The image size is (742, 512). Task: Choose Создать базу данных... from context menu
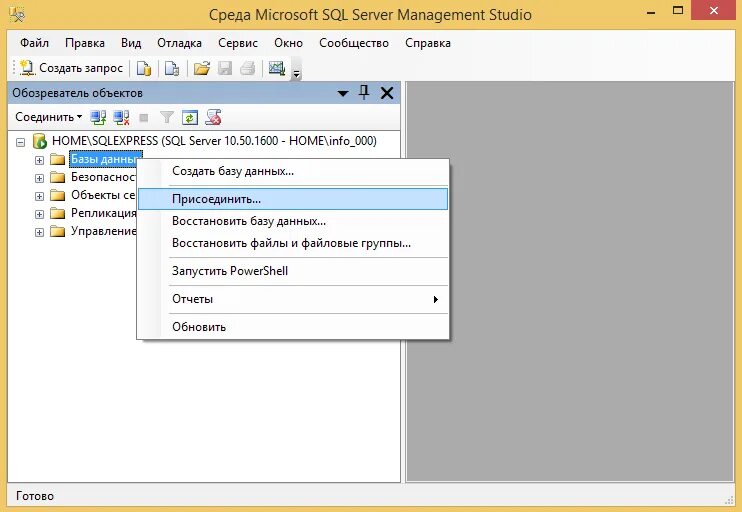click(293, 171)
